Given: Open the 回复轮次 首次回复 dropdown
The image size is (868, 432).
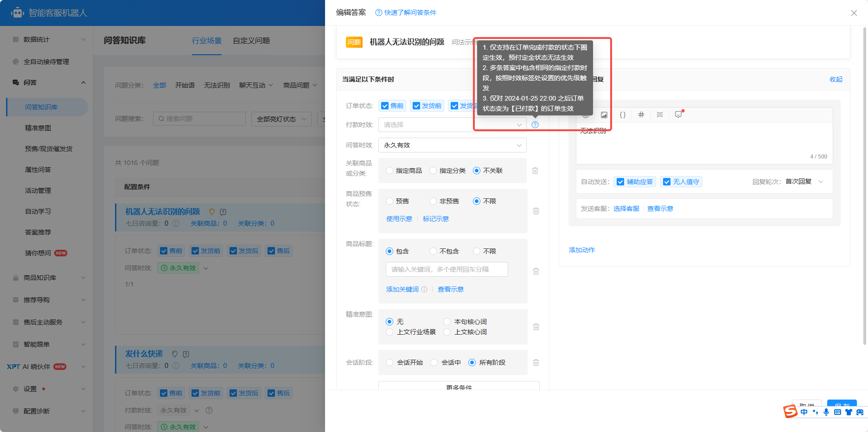Looking at the screenshot, I should click(804, 182).
